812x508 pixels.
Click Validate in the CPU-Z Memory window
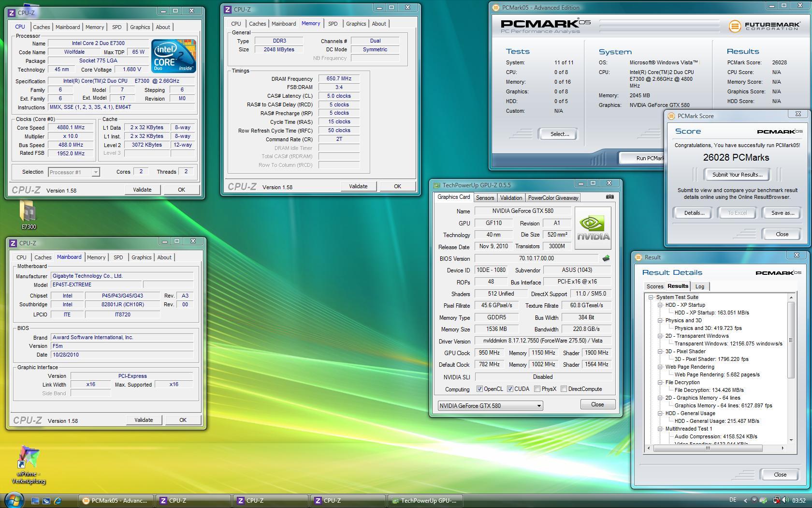coord(358,186)
